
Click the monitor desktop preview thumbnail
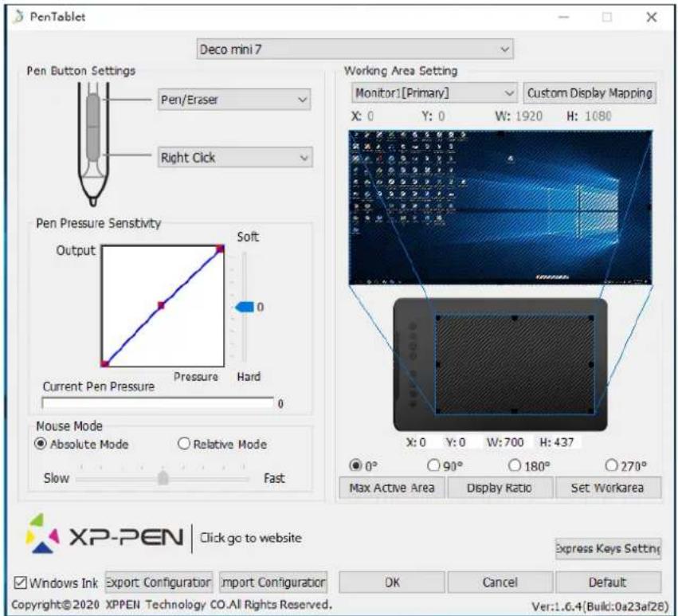500,207
